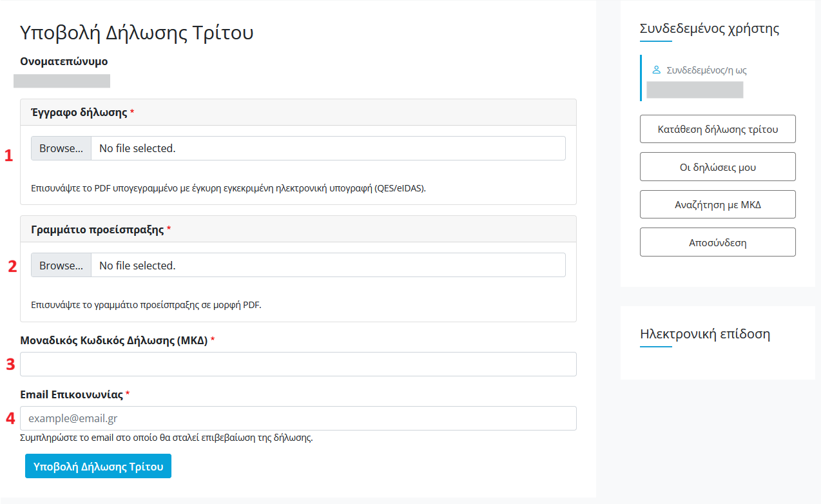Click the Έγγραφο δήλωσης panel header

[298, 112]
